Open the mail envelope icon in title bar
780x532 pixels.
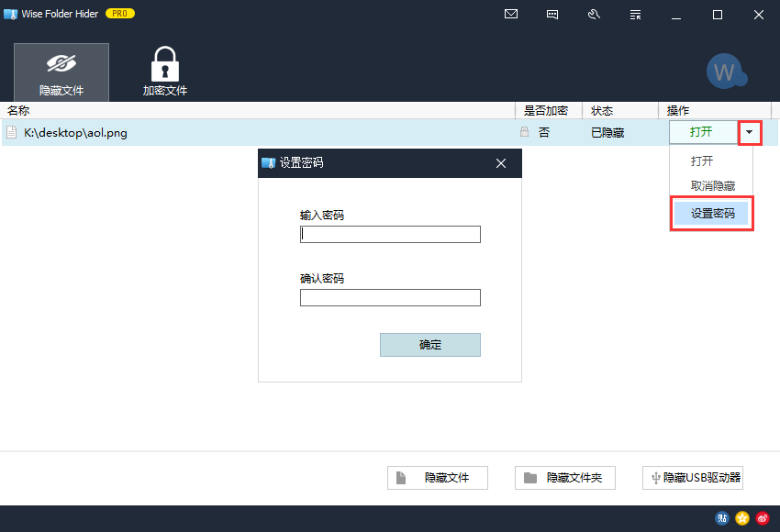(511, 14)
